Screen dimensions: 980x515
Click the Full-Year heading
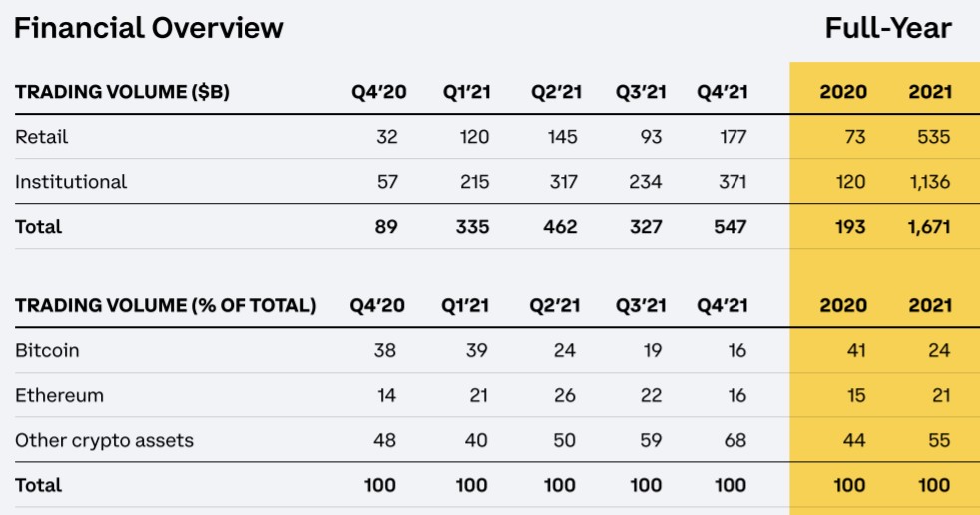click(x=888, y=28)
